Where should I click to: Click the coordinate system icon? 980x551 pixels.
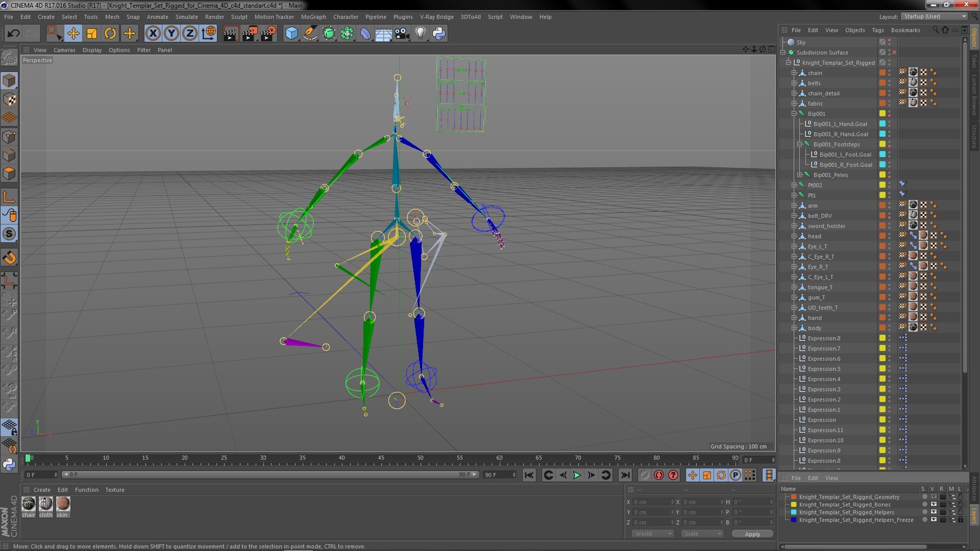point(209,34)
